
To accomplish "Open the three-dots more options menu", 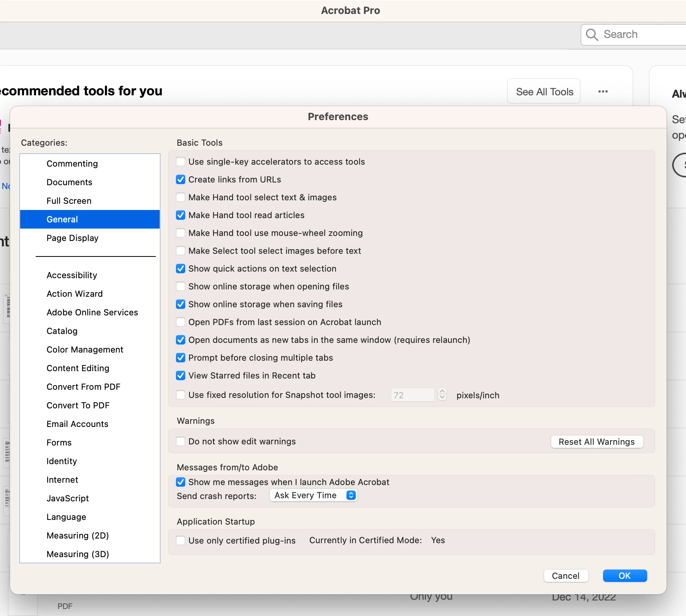I will coord(603,91).
